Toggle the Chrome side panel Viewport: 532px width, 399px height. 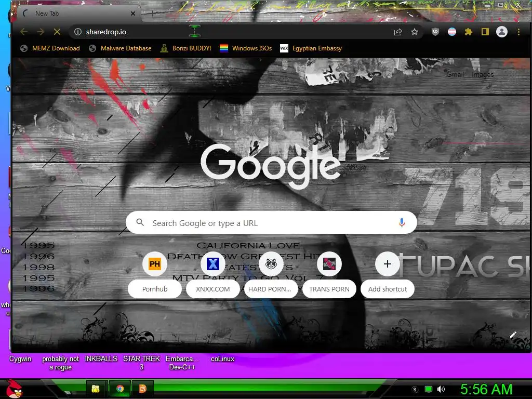(485, 32)
